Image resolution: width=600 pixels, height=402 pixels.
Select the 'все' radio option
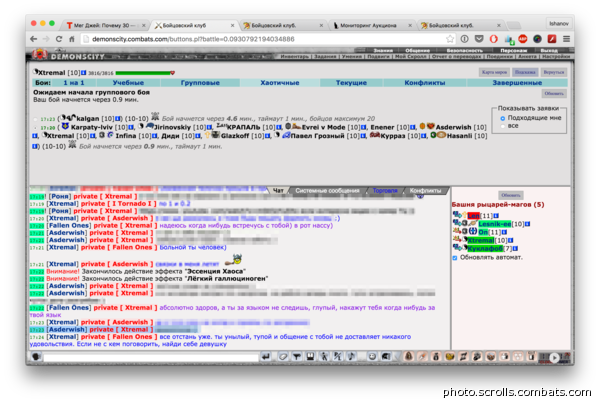pos(502,126)
